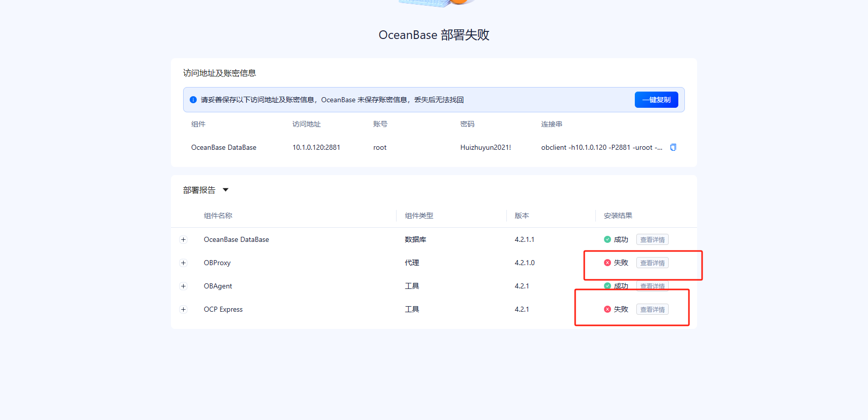Click the 部署报告 section title

click(x=199, y=190)
